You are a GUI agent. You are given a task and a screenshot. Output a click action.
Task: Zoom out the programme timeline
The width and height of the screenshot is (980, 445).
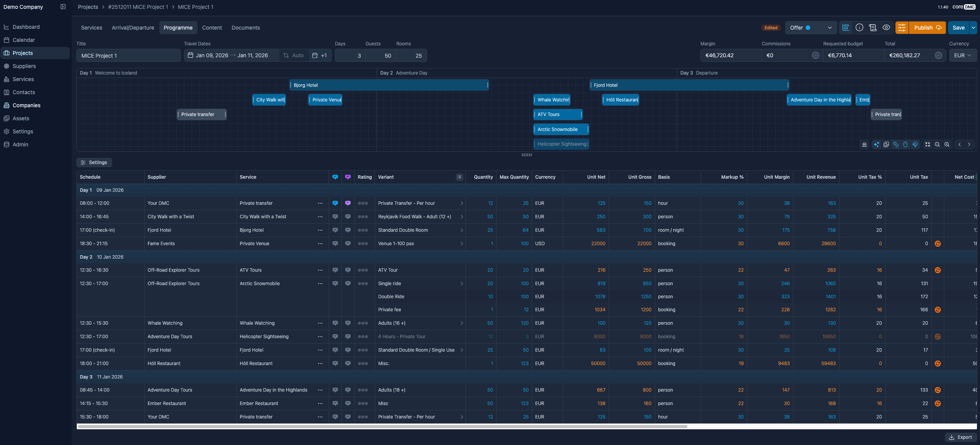coord(937,144)
